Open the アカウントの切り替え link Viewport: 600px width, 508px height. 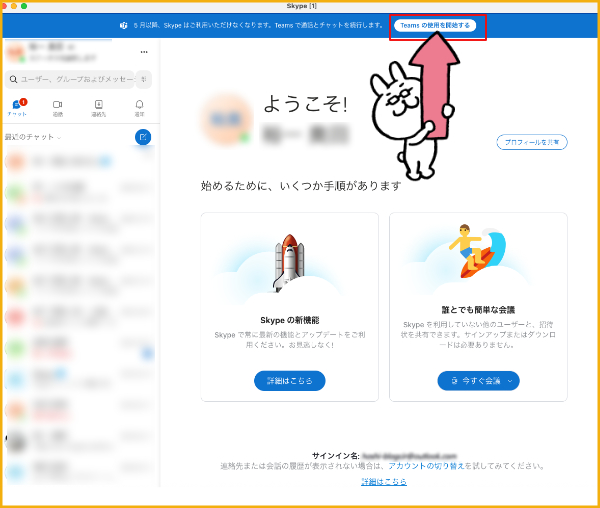[426, 466]
